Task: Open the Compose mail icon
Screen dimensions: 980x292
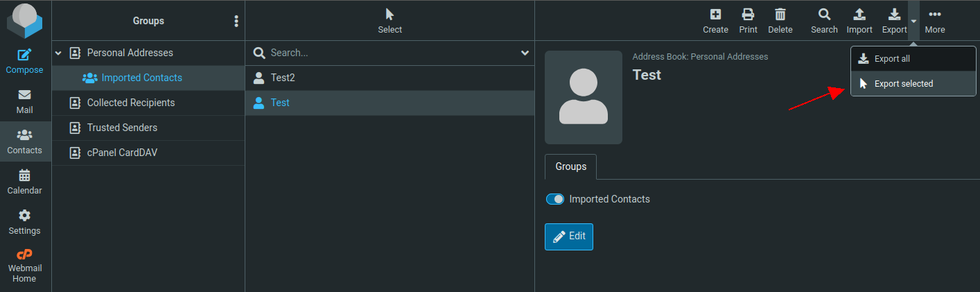Action: 25,60
